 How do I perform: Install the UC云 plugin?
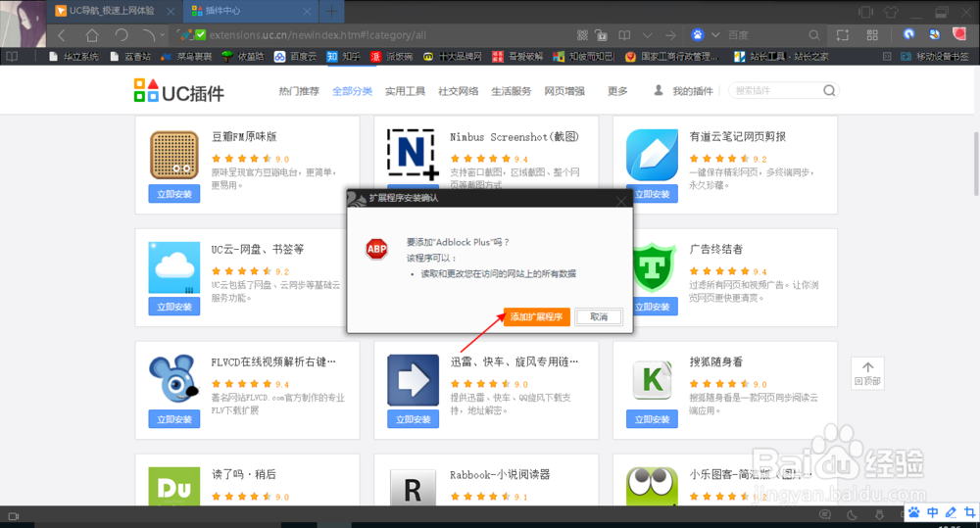click(x=173, y=307)
